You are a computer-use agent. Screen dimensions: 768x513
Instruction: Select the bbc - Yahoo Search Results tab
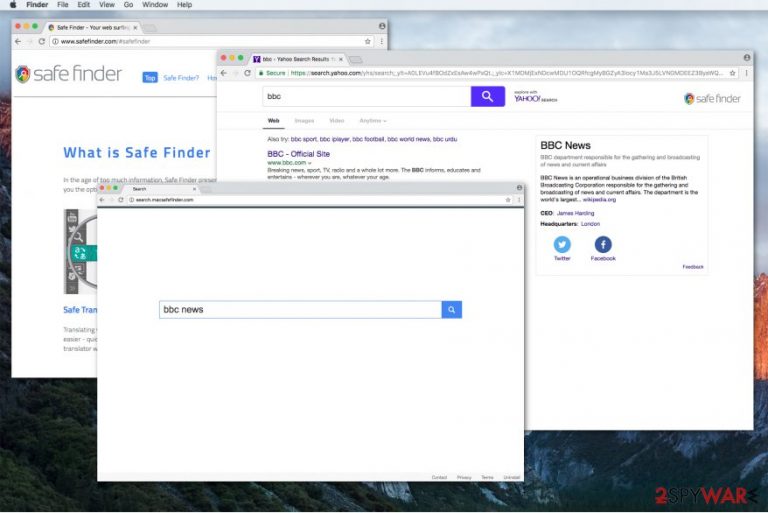point(298,59)
